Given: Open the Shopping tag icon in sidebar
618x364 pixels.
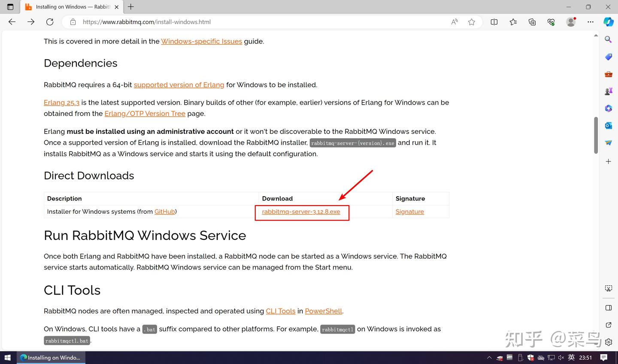Looking at the screenshot, I should pyautogui.click(x=608, y=56).
